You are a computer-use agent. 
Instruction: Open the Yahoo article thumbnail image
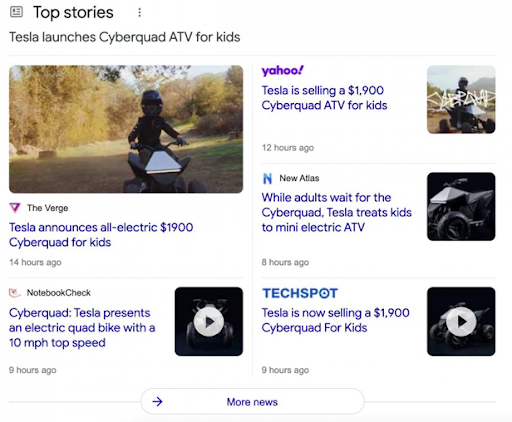(x=461, y=99)
